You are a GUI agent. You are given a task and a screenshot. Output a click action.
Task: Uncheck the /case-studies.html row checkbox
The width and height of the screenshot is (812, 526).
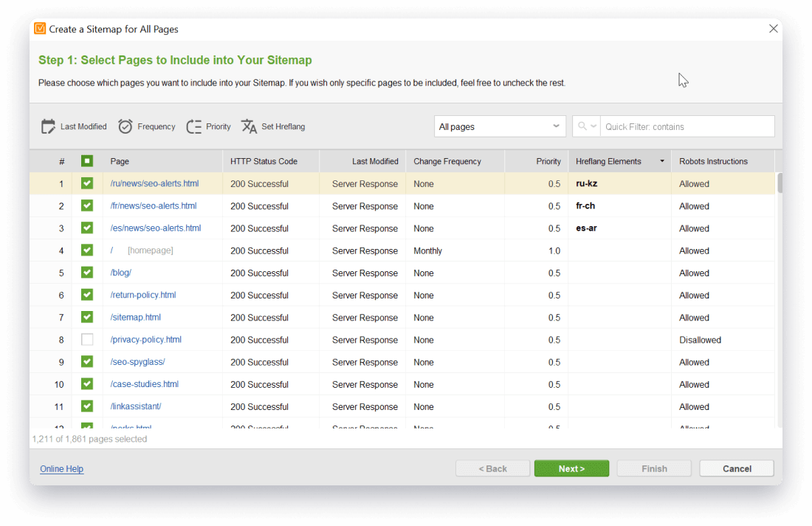(87, 384)
